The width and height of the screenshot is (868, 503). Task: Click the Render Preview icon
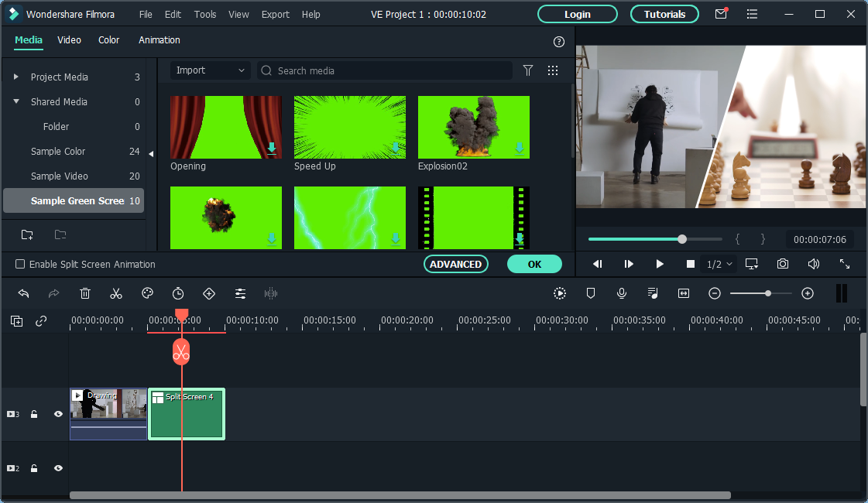[x=560, y=293]
